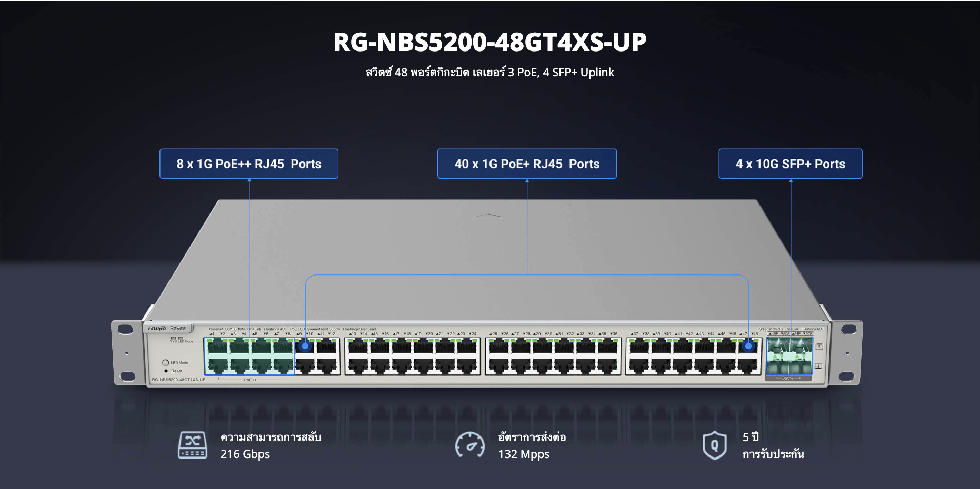
Task: Click the 132 Mpps forwarding rate text
Action: coord(524,454)
